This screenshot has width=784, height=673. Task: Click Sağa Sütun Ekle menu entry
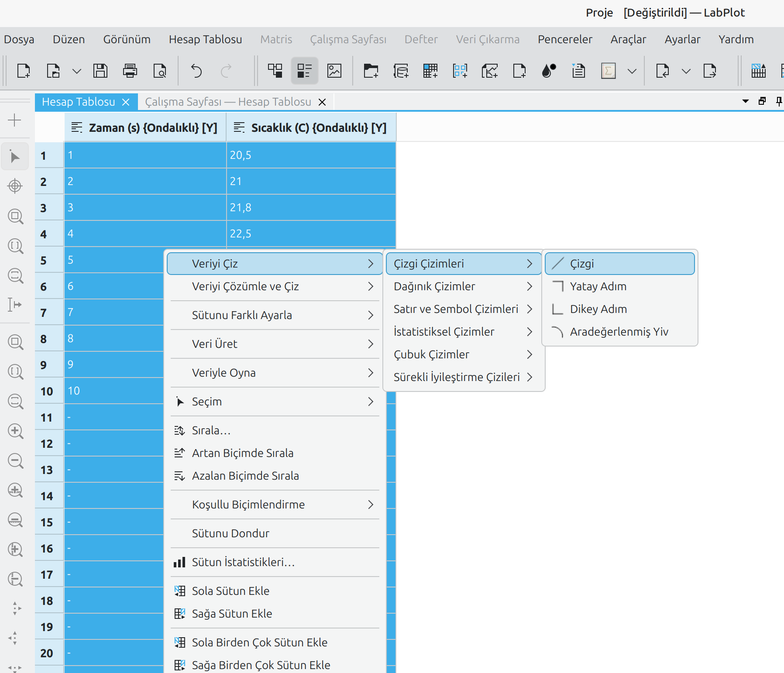coord(275,614)
